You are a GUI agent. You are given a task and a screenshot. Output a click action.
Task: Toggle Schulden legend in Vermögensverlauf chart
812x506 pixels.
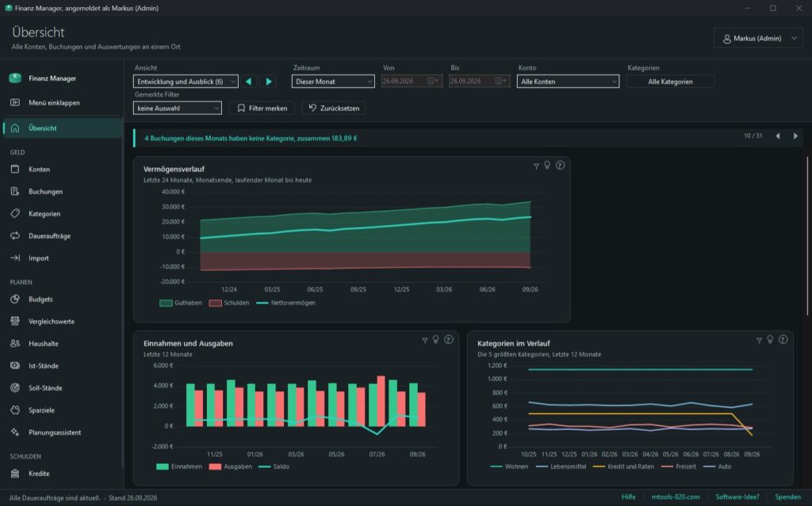229,303
